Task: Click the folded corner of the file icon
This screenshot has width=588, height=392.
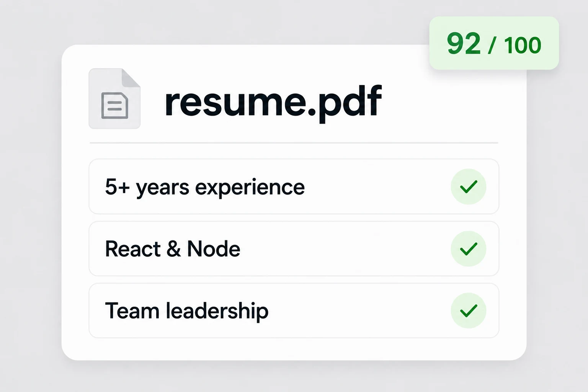Action: click(131, 78)
